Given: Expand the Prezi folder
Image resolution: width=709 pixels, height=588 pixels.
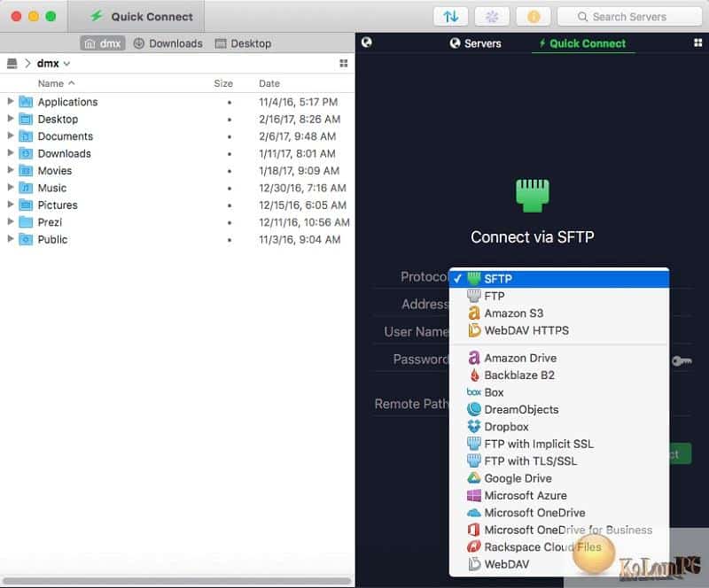Looking at the screenshot, I should [11, 221].
